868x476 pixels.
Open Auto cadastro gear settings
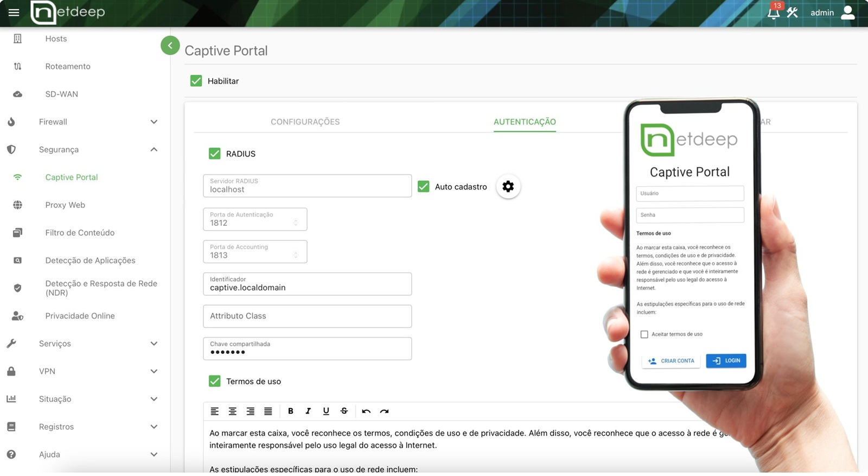[x=508, y=187]
